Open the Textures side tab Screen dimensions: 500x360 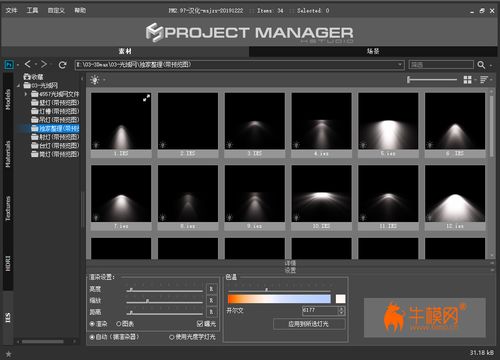8,208
